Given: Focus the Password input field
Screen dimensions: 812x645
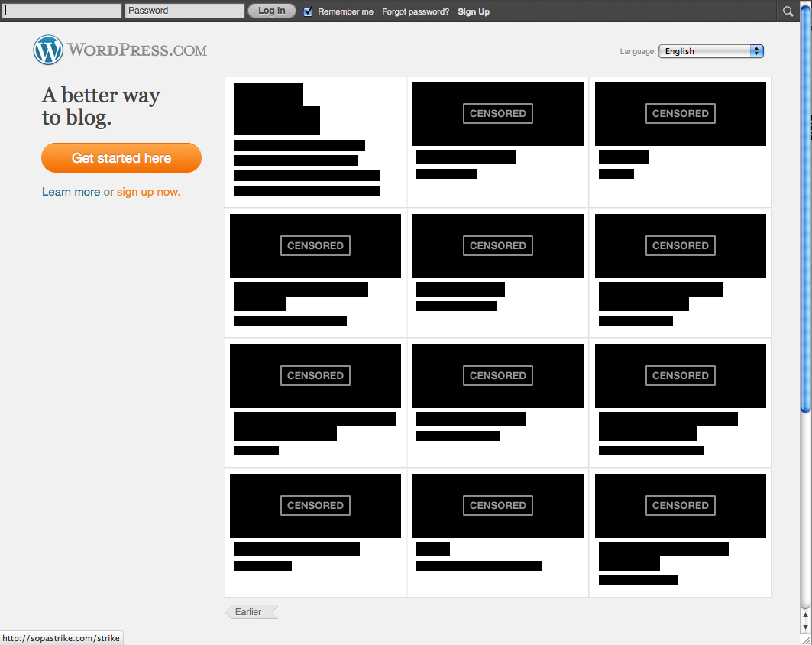Looking at the screenshot, I should pyautogui.click(x=184, y=11).
